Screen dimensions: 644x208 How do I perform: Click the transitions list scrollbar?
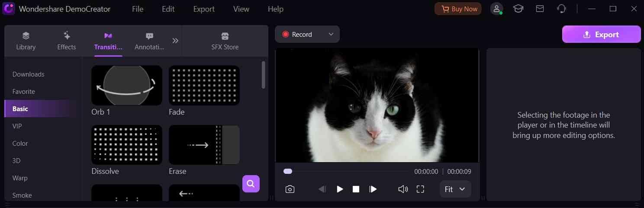tap(264, 75)
